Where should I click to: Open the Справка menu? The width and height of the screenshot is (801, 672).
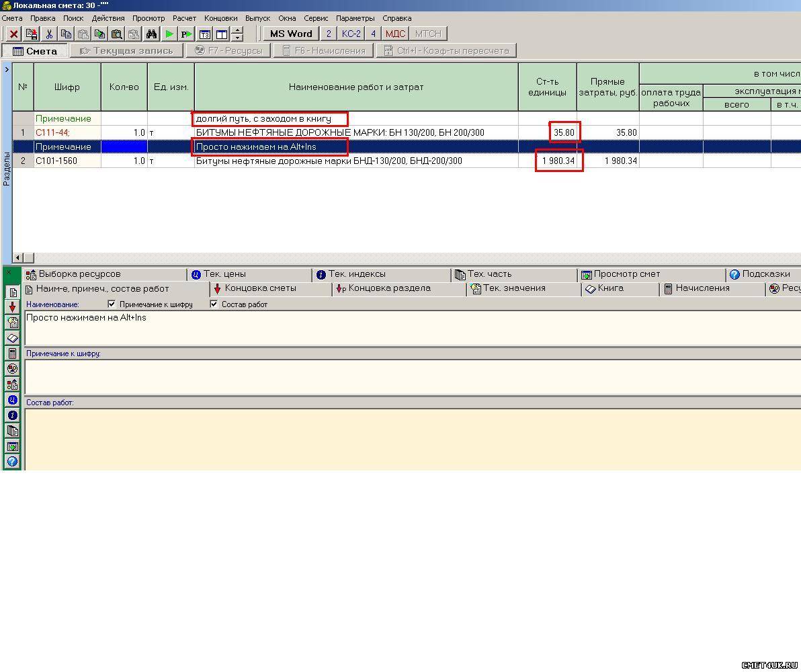[x=397, y=18]
